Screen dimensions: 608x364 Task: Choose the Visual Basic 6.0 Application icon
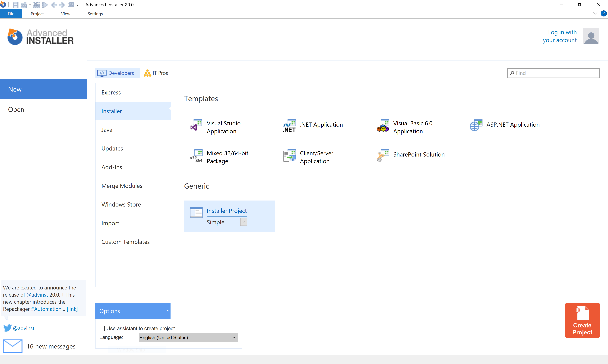point(383,125)
